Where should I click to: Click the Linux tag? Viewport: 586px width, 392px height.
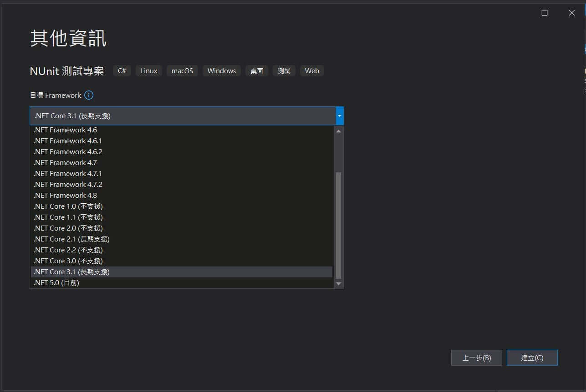(x=149, y=71)
